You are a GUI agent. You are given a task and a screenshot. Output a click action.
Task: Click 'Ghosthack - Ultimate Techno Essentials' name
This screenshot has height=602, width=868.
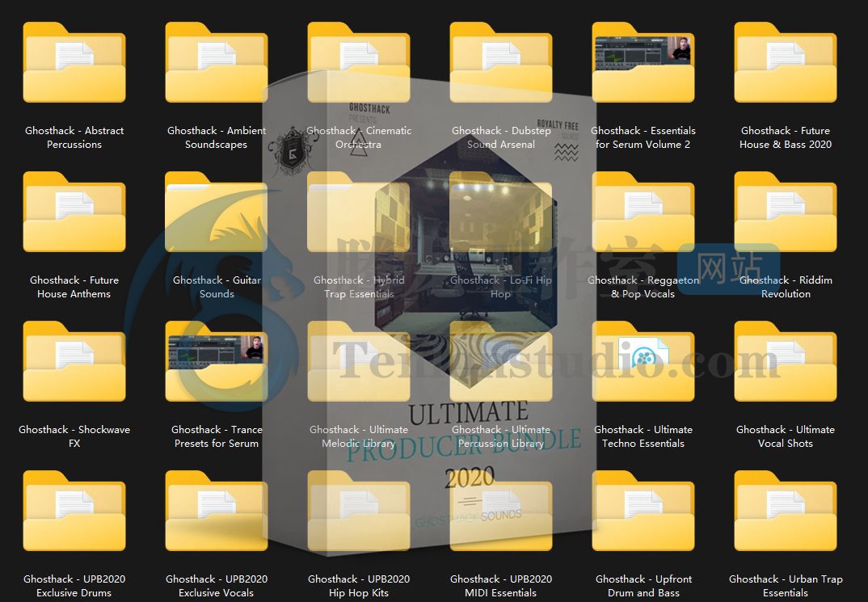pyautogui.click(x=643, y=436)
